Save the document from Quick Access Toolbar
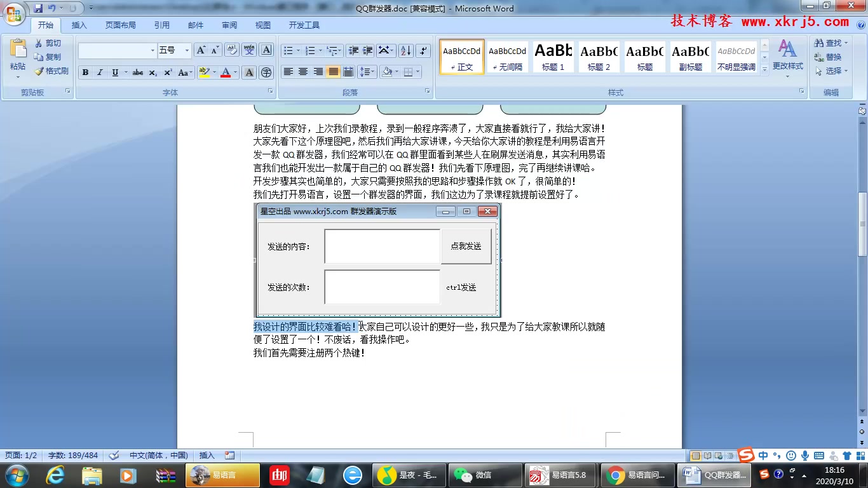 point(38,8)
